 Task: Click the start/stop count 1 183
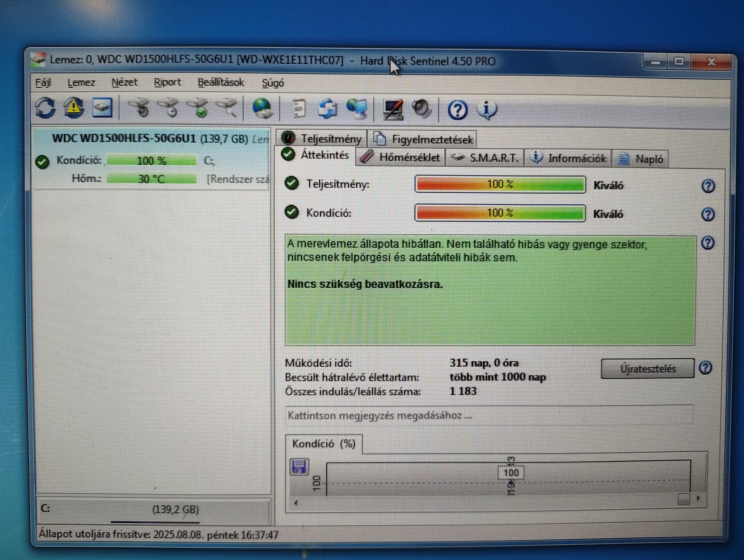(x=463, y=391)
